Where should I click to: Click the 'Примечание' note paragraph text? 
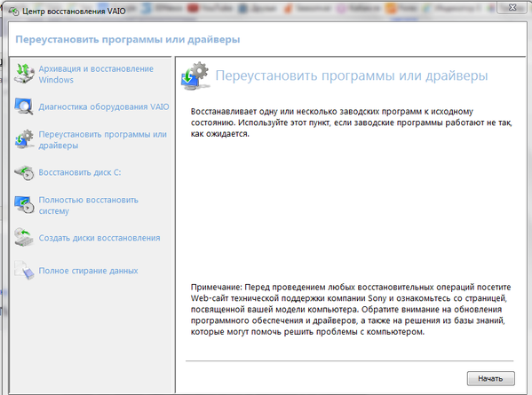[x=351, y=309]
